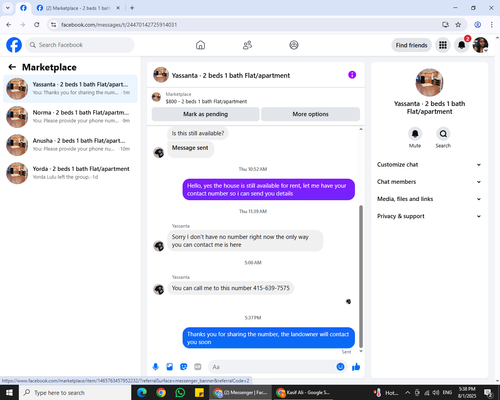The height and width of the screenshot is (400, 500).
Task: Expand Privacy & support section
Action: pos(429,216)
